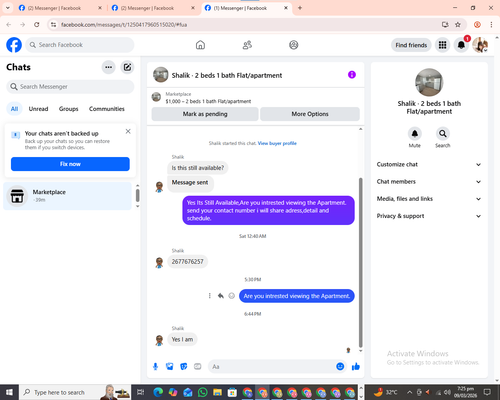Open browser tab search dropdown arrow

pos(8,8)
